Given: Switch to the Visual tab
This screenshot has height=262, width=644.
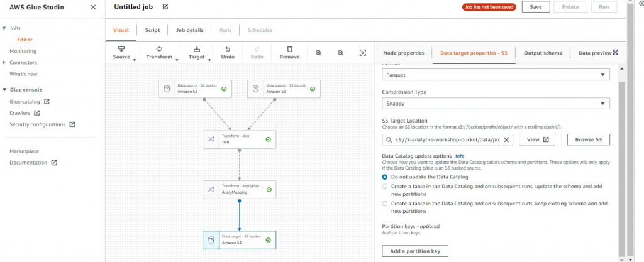Looking at the screenshot, I should (x=121, y=30).
